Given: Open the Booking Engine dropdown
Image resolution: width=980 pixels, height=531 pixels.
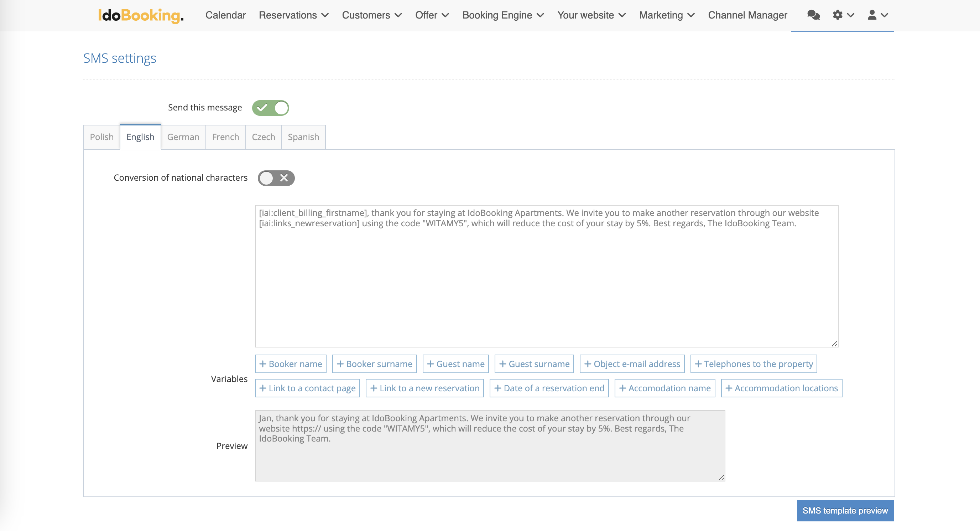Looking at the screenshot, I should (503, 15).
